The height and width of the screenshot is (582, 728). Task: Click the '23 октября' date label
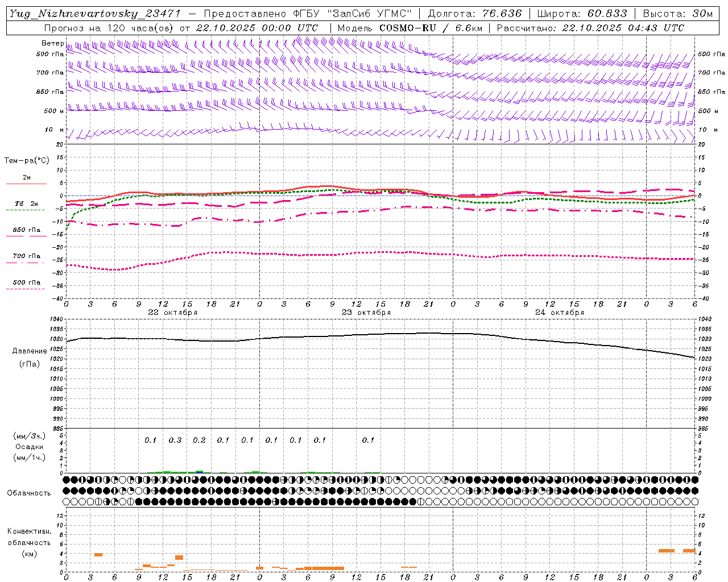366,313
